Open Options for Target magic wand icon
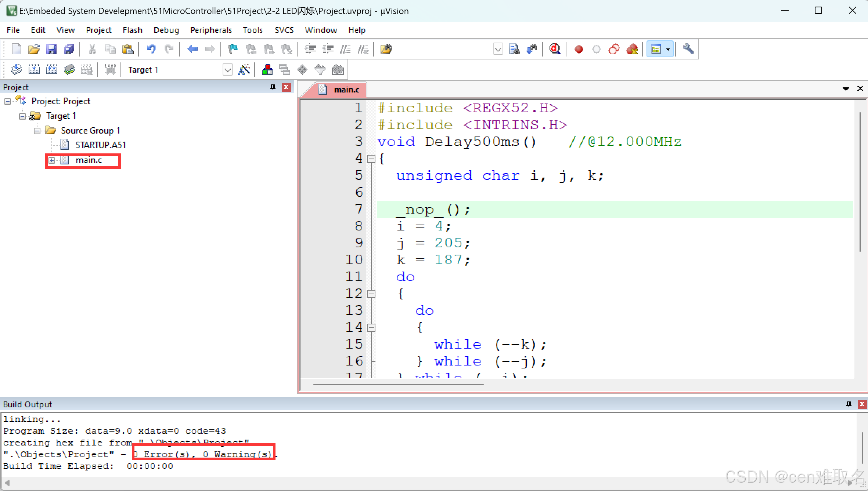Screen dimensions: 868x491 [244, 69]
